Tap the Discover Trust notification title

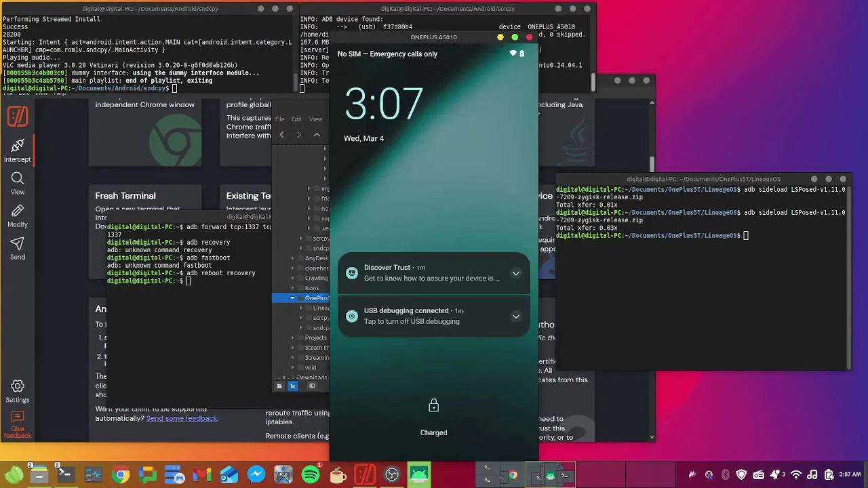click(387, 267)
